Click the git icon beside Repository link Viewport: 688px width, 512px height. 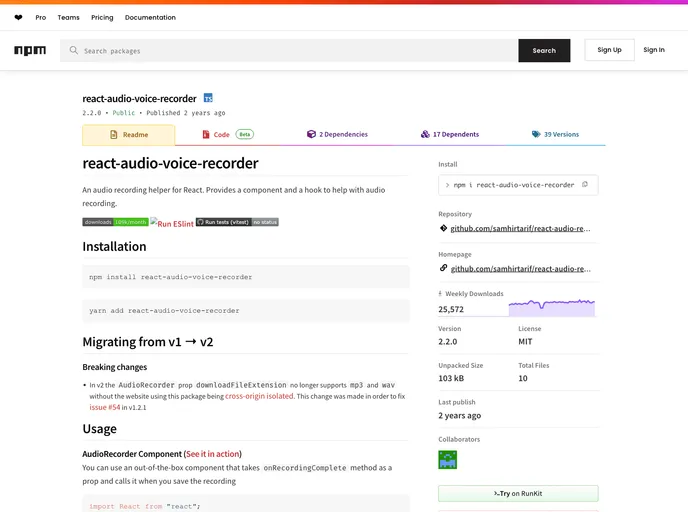443,228
